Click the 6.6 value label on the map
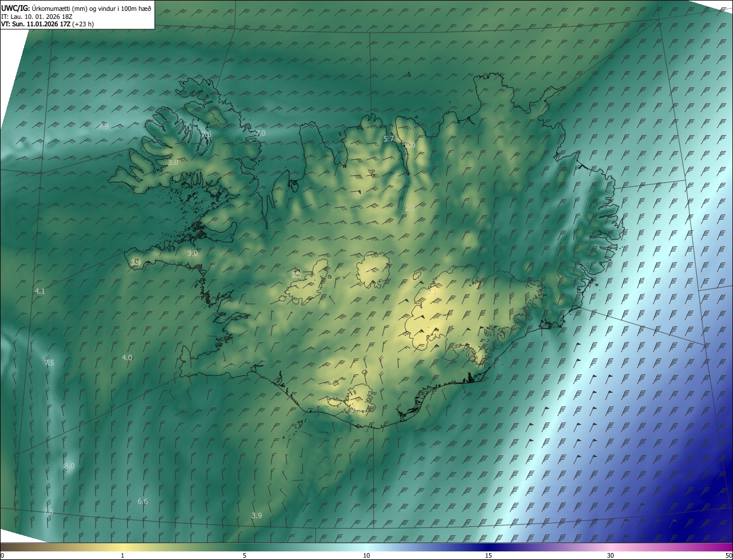 (143, 502)
